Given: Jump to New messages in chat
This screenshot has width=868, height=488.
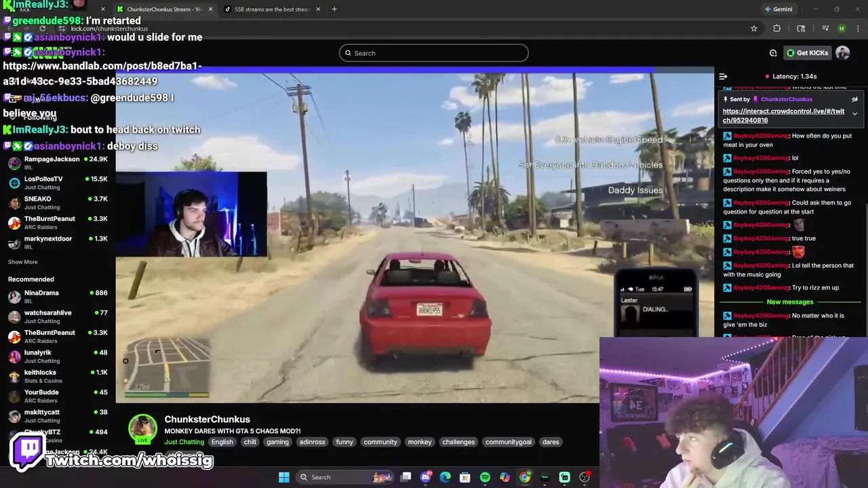Looking at the screenshot, I should (x=790, y=302).
